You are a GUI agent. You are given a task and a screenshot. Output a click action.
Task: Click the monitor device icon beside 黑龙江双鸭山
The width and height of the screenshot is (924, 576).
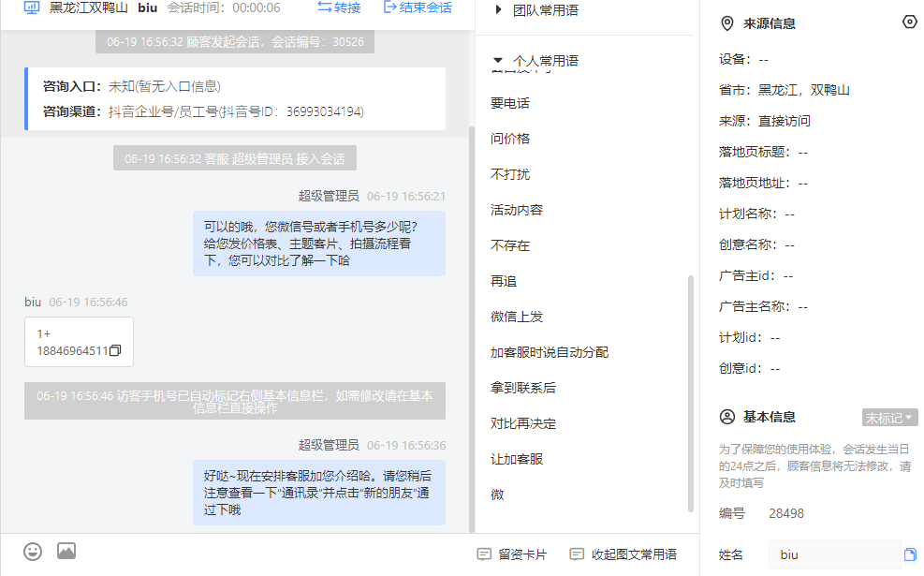point(31,7)
